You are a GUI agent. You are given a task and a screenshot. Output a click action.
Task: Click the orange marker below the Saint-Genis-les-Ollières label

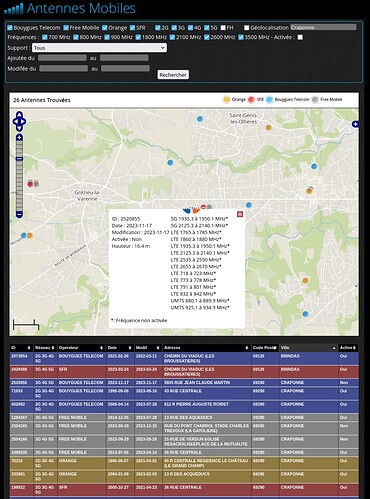click(x=268, y=127)
